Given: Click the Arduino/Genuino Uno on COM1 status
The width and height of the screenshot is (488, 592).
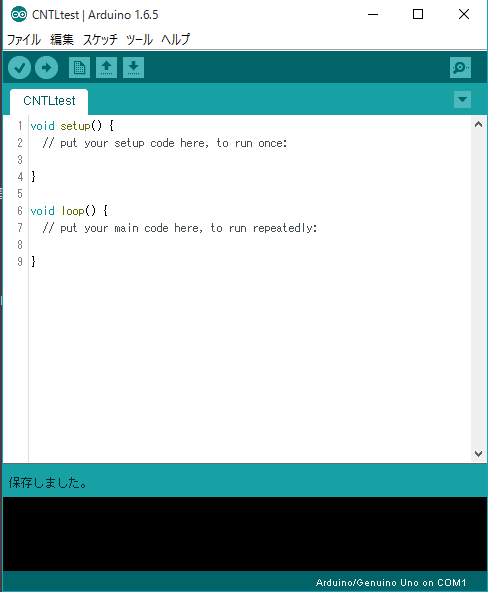Looking at the screenshot, I should click(x=391, y=583).
